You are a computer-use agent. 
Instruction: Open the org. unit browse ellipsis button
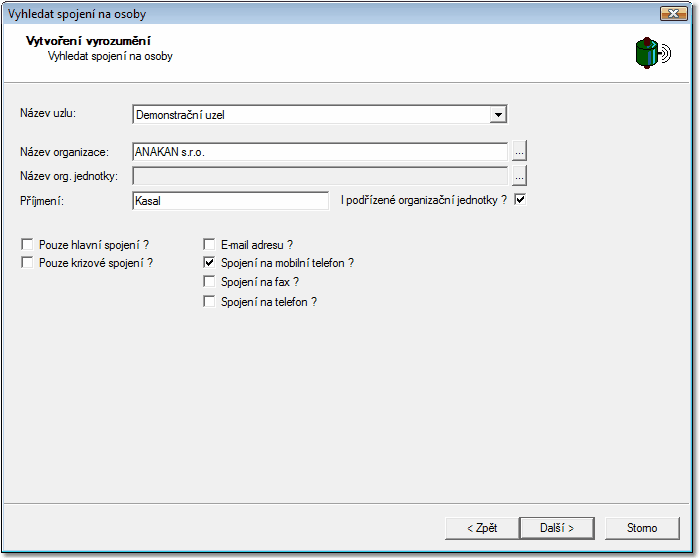(519, 176)
